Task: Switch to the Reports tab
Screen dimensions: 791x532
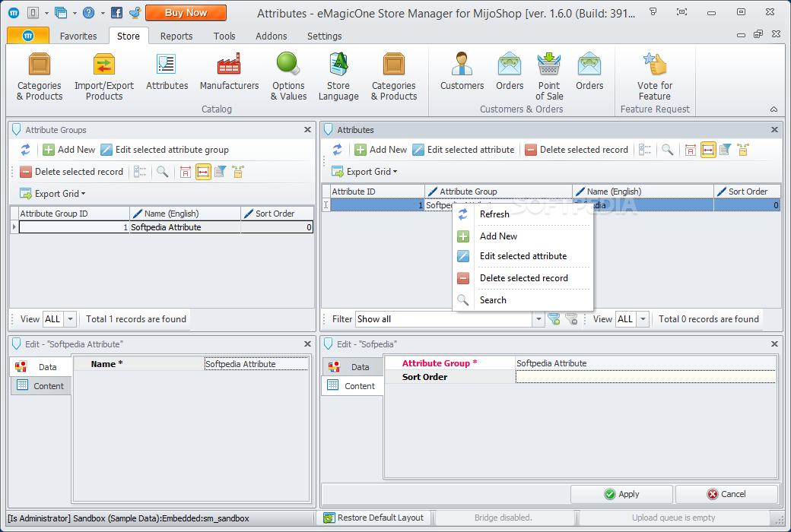Action: pyautogui.click(x=176, y=36)
